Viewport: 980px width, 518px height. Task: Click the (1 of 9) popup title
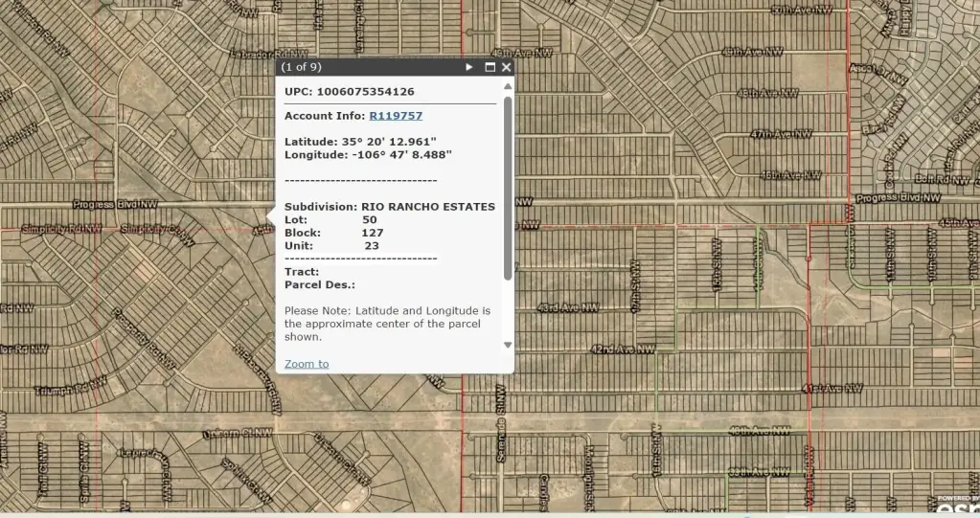tap(302, 67)
